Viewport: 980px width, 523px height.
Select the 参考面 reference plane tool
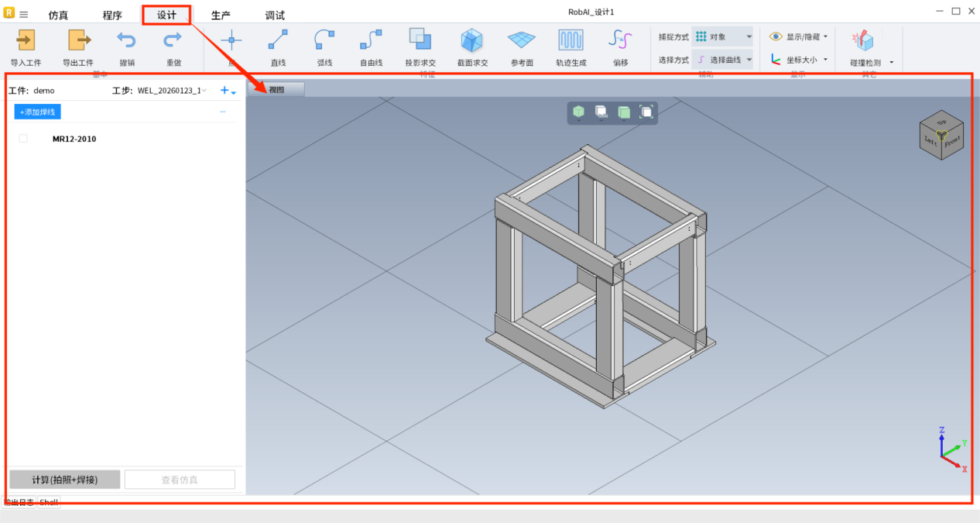tap(522, 40)
